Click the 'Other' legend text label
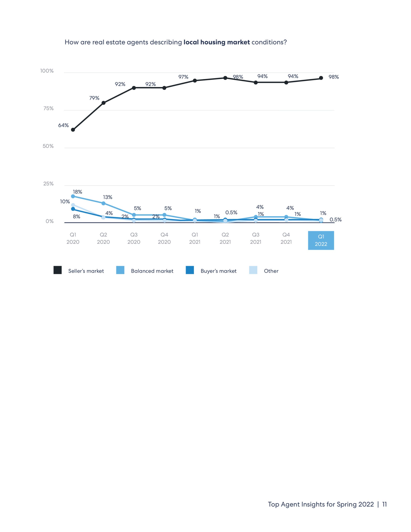411x532 pixels. [x=271, y=271]
